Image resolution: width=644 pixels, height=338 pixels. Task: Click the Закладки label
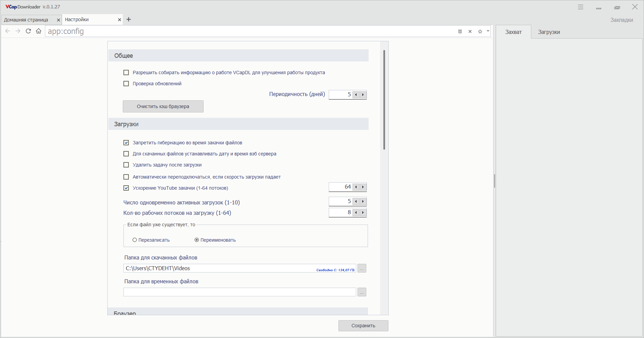[x=622, y=20]
